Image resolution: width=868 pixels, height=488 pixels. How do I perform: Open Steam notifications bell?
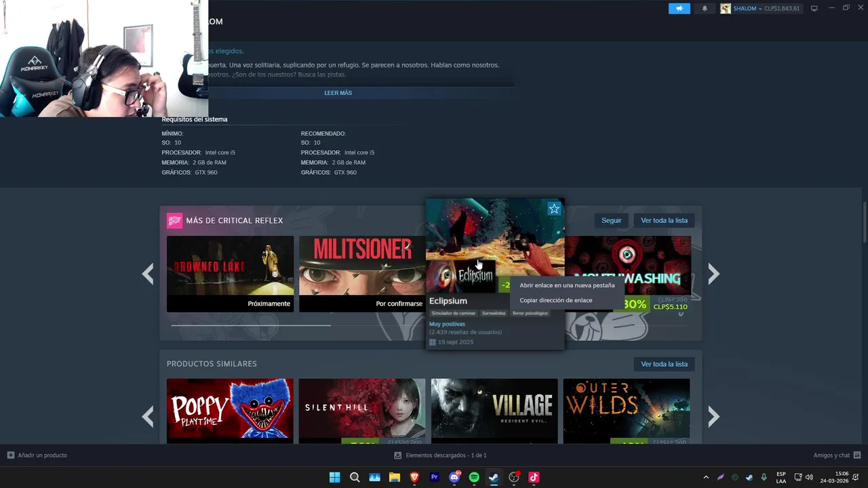pos(705,8)
